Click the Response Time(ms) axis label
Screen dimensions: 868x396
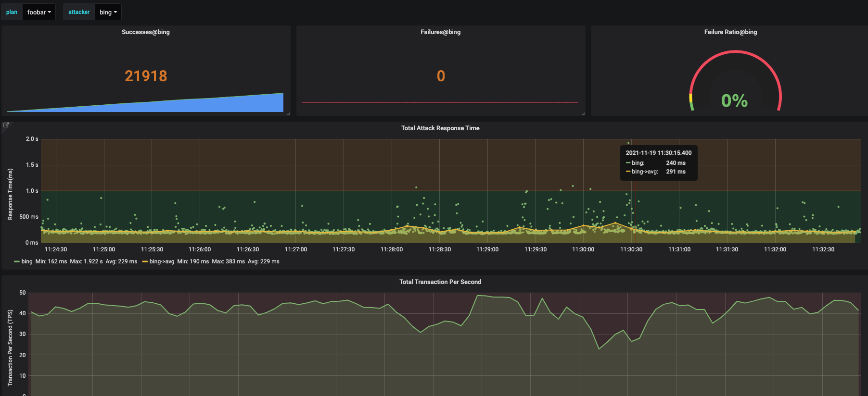[x=10, y=194]
